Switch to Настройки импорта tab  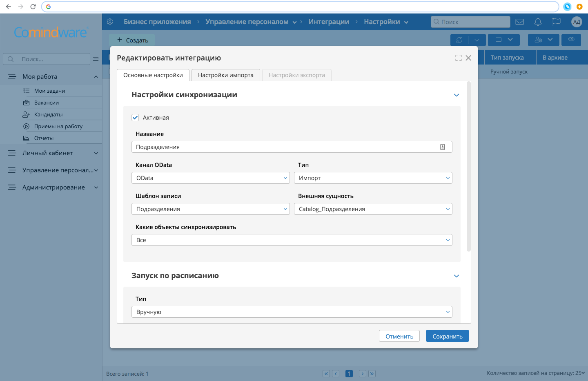click(226, 75)
